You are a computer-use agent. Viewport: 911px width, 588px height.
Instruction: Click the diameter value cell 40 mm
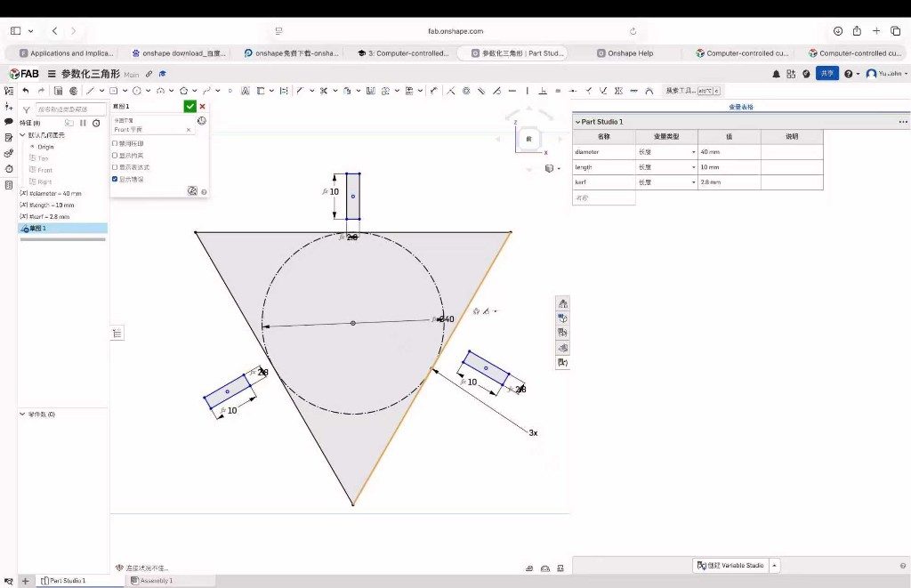tap(730, 151)
